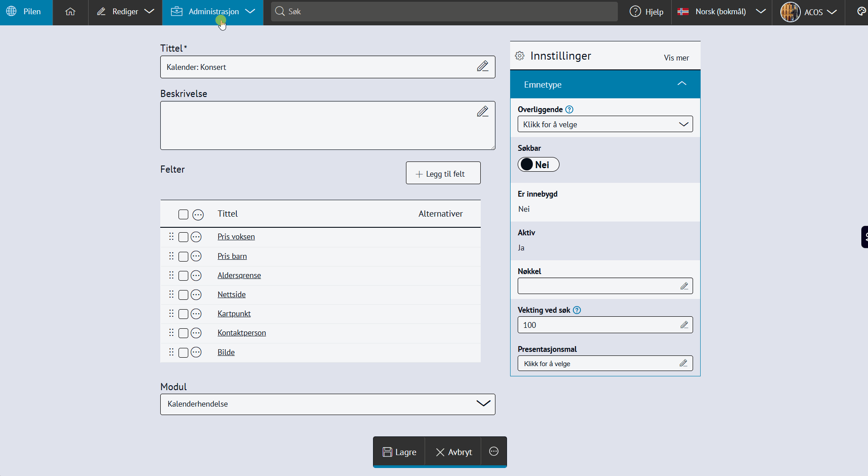The image size is (868, 476).
Task: Click help icon beside Vekting ved søk
Action: pos(577,310)
